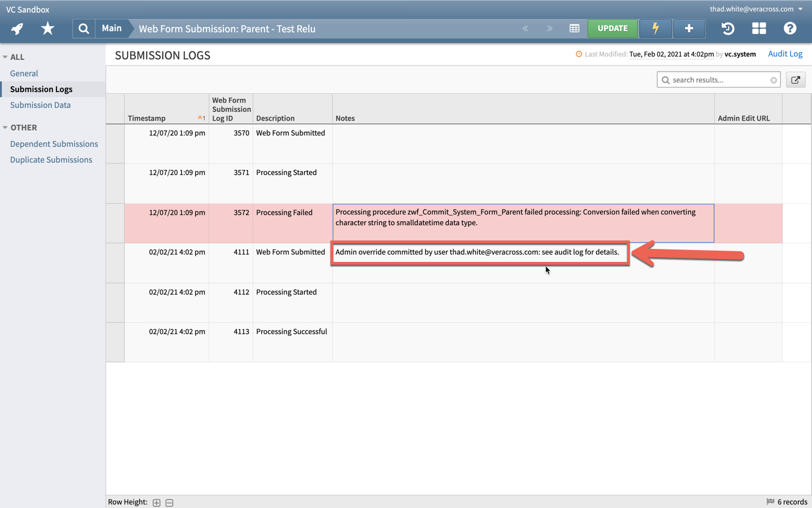This screenshot has height=508, width=812.
Task: Open results in new window icon
Action: pos(795,80)
